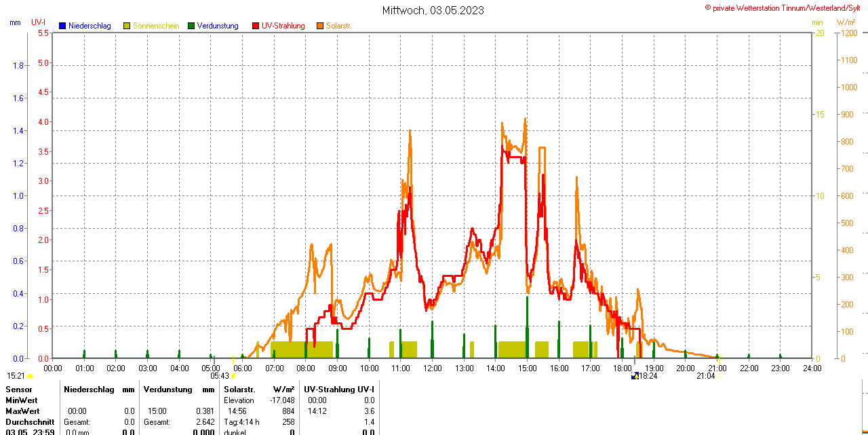
Task: Click the moonrise icon beside 18:24
Action: tap(635, 375)
